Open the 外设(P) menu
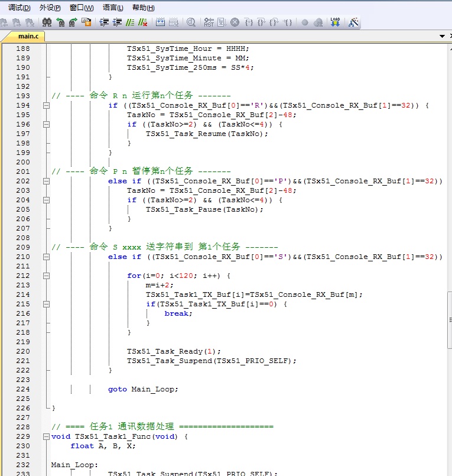 50,8
